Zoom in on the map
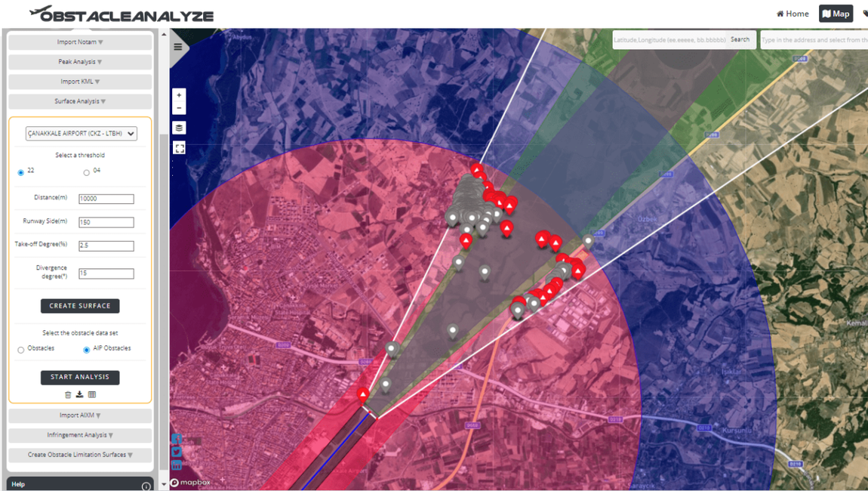Image resolution: width=868 pixels, height=491 pixels. coord(179,95)
